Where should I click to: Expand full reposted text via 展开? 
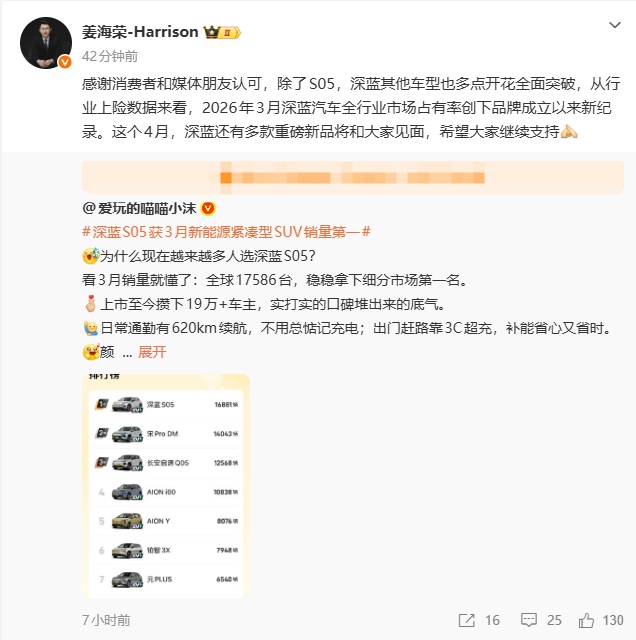click(152, 352)
